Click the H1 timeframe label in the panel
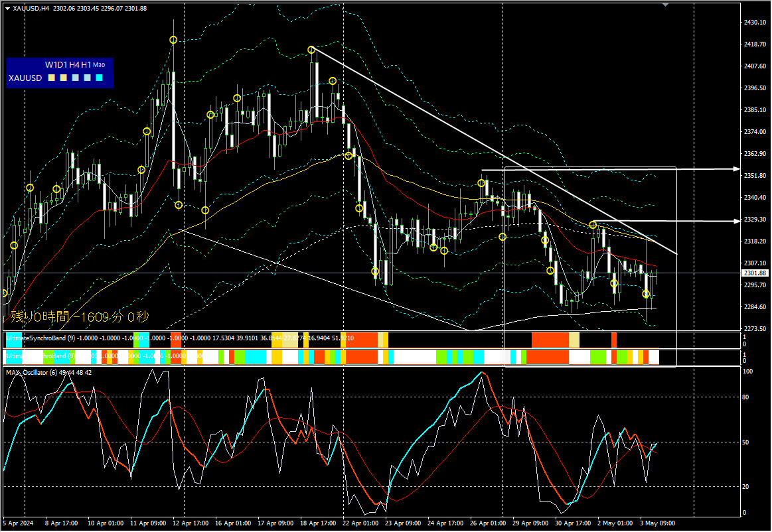The height and width of the screenshot is (532, 772). tap(86, 65)
